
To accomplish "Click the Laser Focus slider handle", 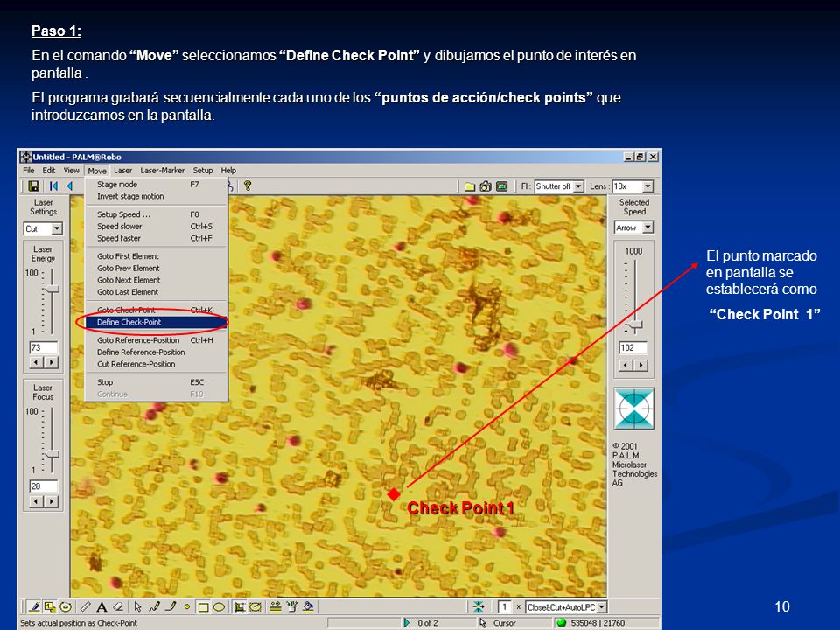I will (52, 454).
